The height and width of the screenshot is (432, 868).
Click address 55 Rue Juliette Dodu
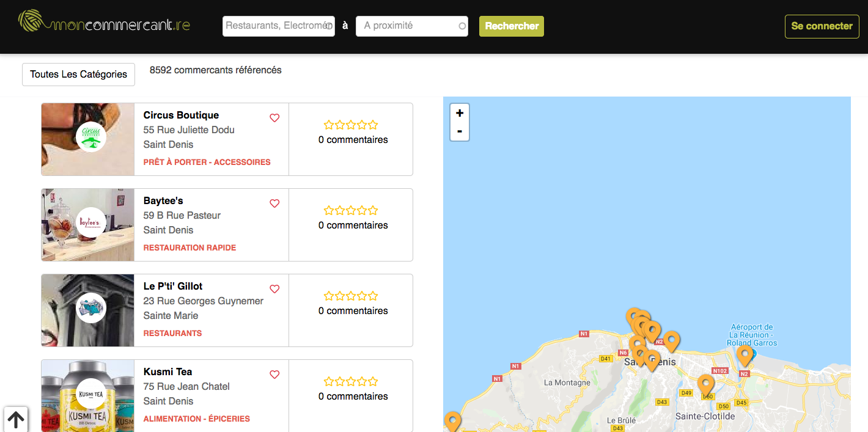(189, 130)
